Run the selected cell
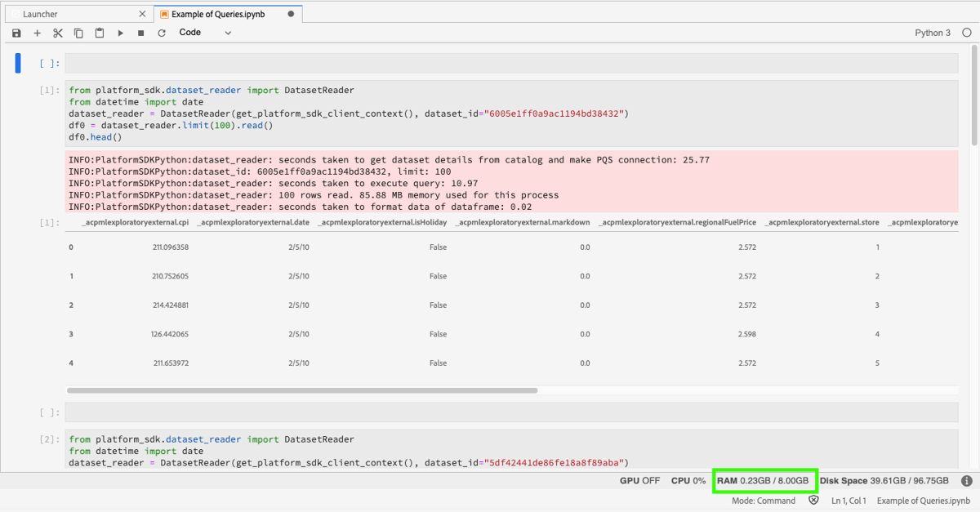 pos(120,33)
